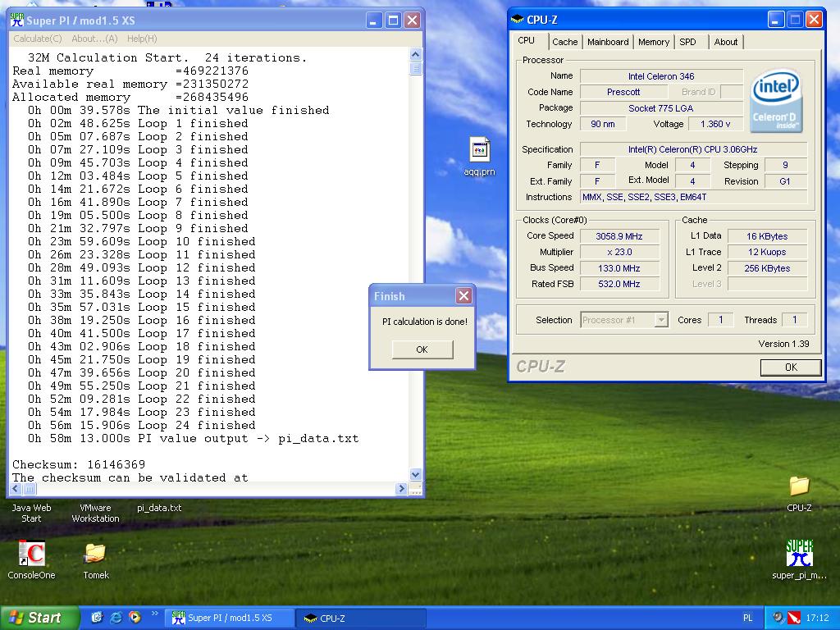Click Super PI horizontal scroll left arrow
This screenshot has width=840, height=630.
pyautogui.click(x=16, y=489)
